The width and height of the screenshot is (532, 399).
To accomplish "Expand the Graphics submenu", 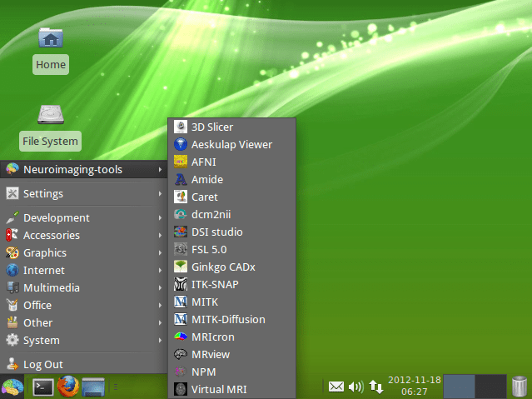I will pyautogui.click(x=84, y=252).
